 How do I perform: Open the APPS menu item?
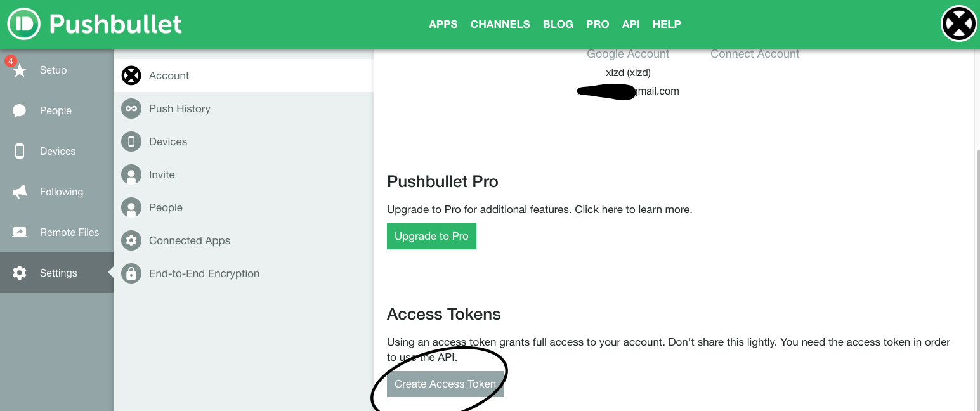point(443,24)
